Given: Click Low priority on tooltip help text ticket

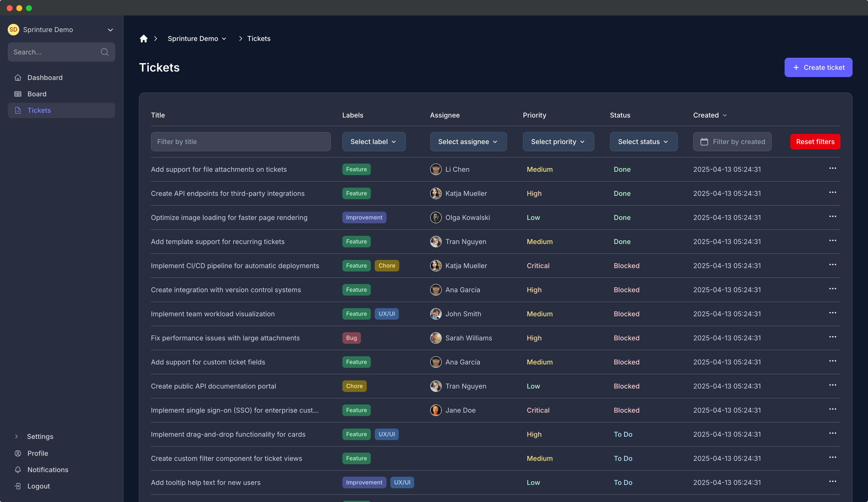Looking at the screenshot, I should 533,482.
